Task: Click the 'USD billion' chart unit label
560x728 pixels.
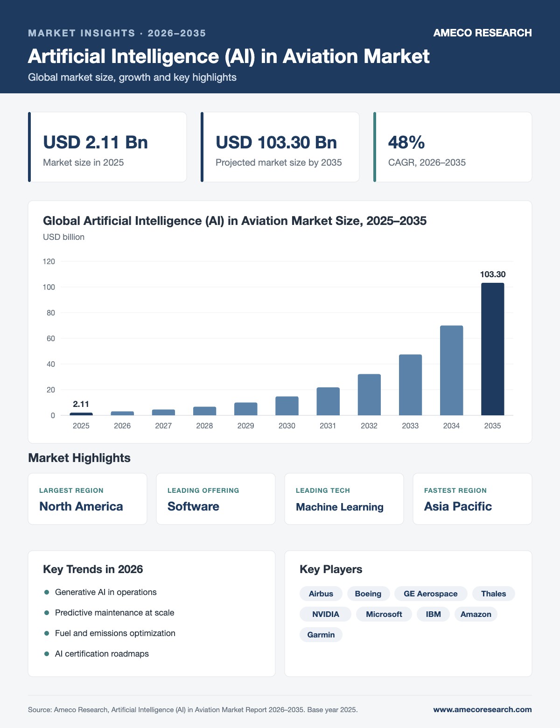Action: point(63,237)
